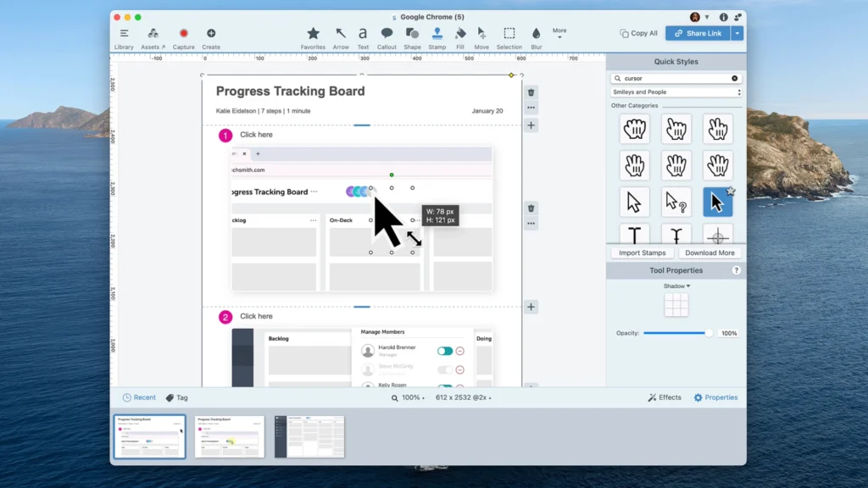Start a new Capture
Image resolution: width=868 pixels, height=488 pixels.
click(x=183, y=39)
